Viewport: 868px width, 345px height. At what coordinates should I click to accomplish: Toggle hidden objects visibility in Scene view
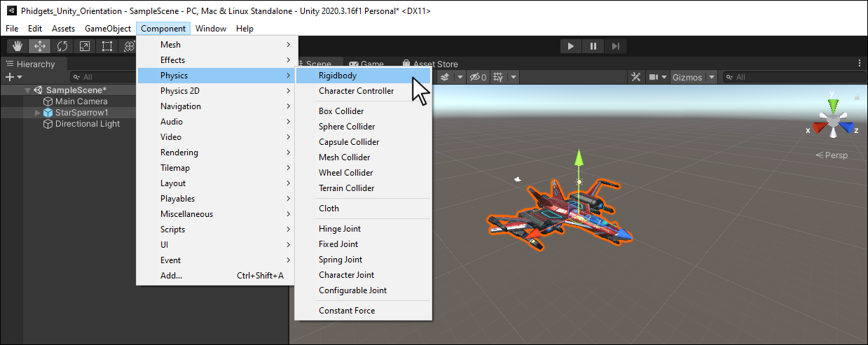[x=478, y=77]
